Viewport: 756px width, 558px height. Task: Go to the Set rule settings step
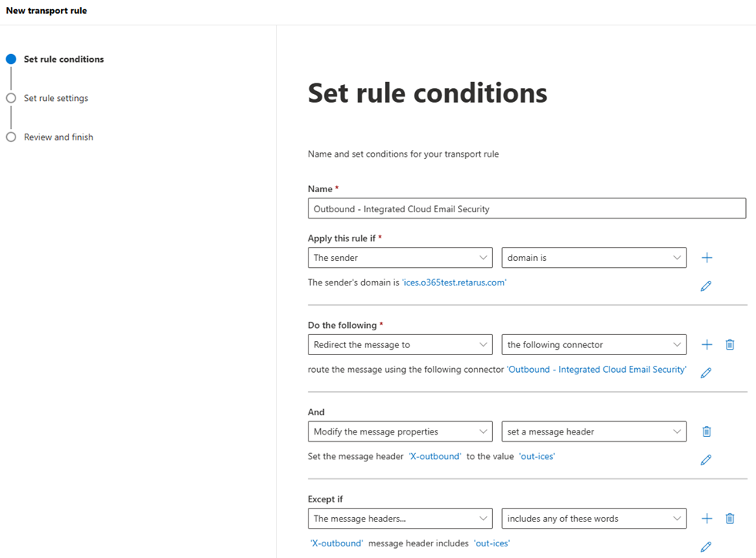[x=56, y=98]
